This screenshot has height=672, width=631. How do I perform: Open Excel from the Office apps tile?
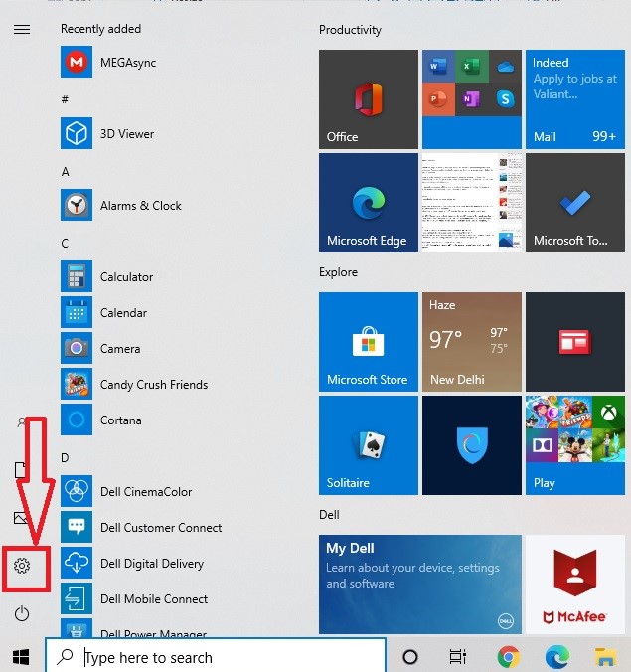click(x=471, y=66)
